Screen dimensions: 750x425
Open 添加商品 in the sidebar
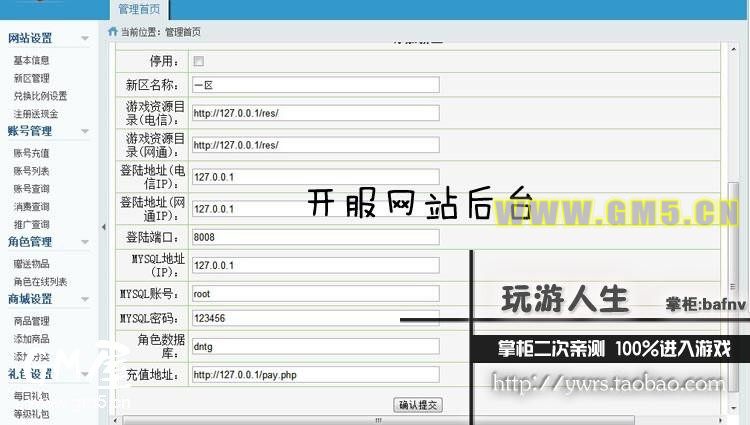click(31, 339)
